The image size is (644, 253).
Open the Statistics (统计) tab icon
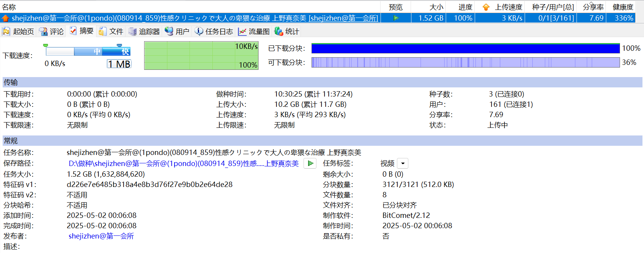coord(279,31)
